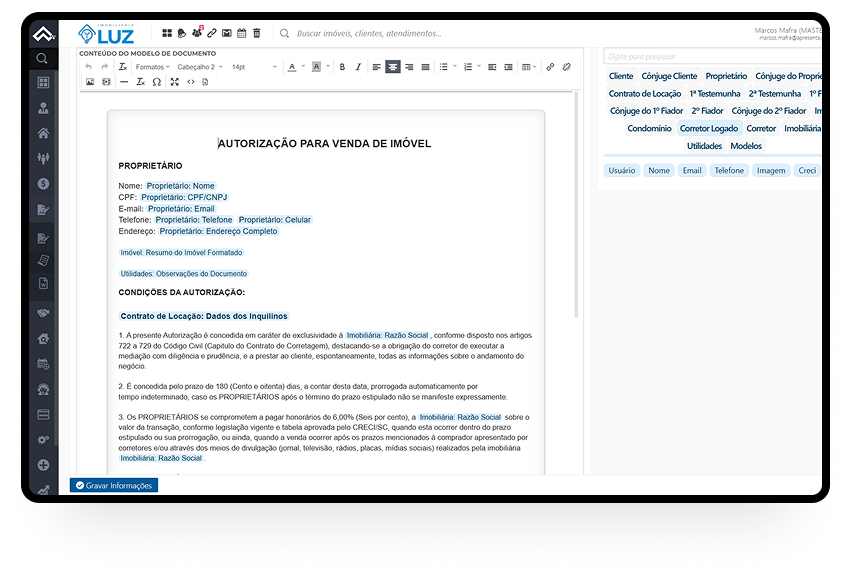The width and height of the screenshot is (851, 579).
Task: Apply italic formatting
Action: coord(358,67)
